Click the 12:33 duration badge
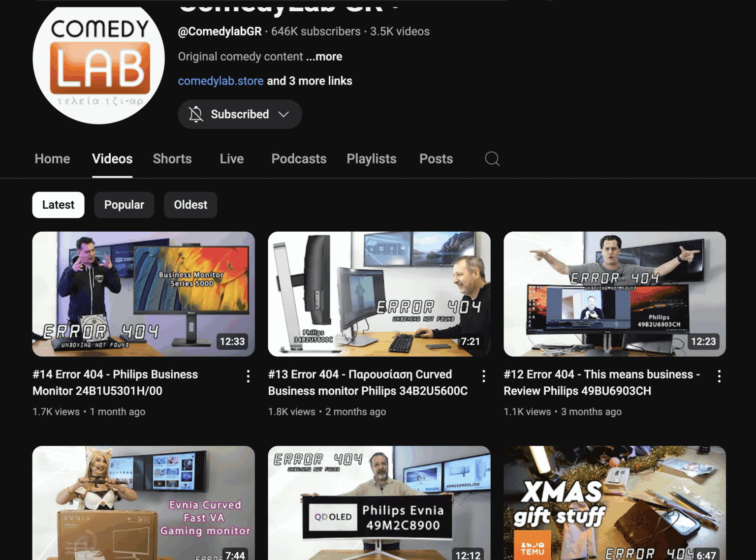This screenshot has width=756, height=560. (x=232, y=342)
